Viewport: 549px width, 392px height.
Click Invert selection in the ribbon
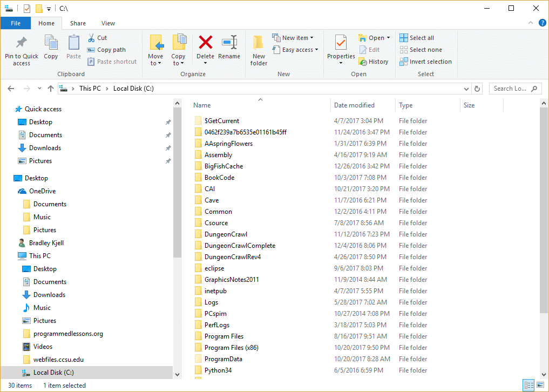coord(425,62)
